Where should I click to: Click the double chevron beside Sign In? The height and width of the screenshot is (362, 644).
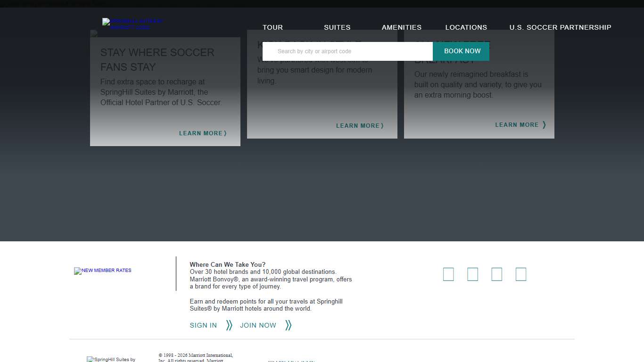pyautogui.click(x=229, y=325)
